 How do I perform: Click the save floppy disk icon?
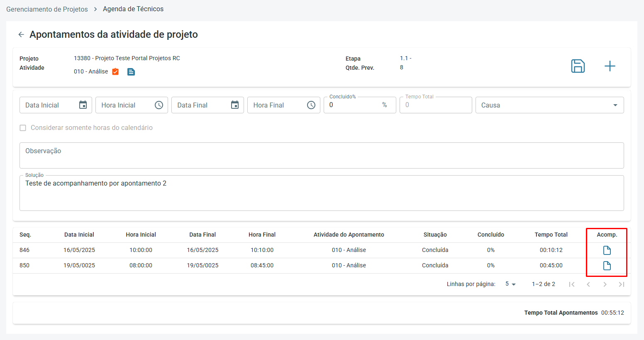click(x=578, y=66)
